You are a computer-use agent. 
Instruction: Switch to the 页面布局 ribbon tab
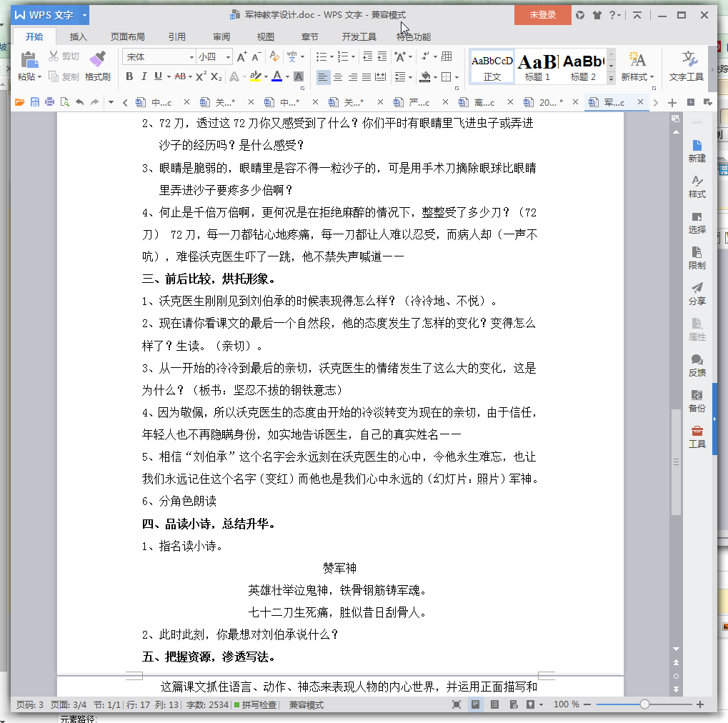coord(128,36)
